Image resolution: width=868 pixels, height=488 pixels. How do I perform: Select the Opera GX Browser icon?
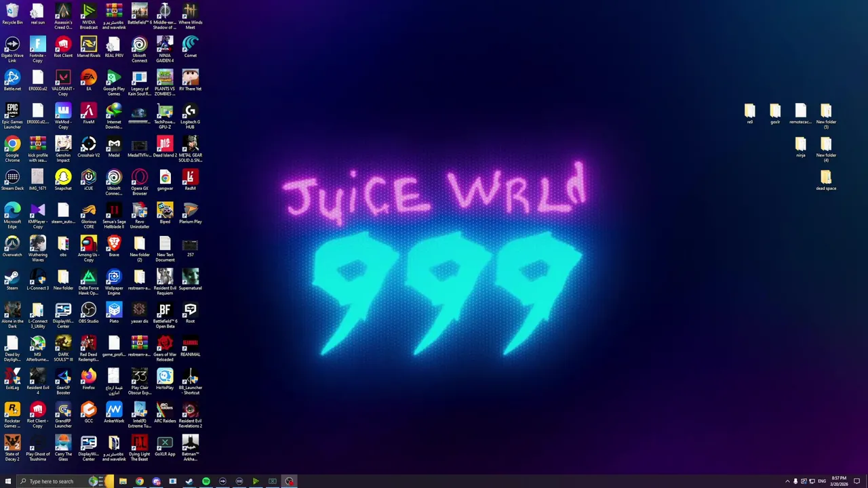(x=140, y=182)
